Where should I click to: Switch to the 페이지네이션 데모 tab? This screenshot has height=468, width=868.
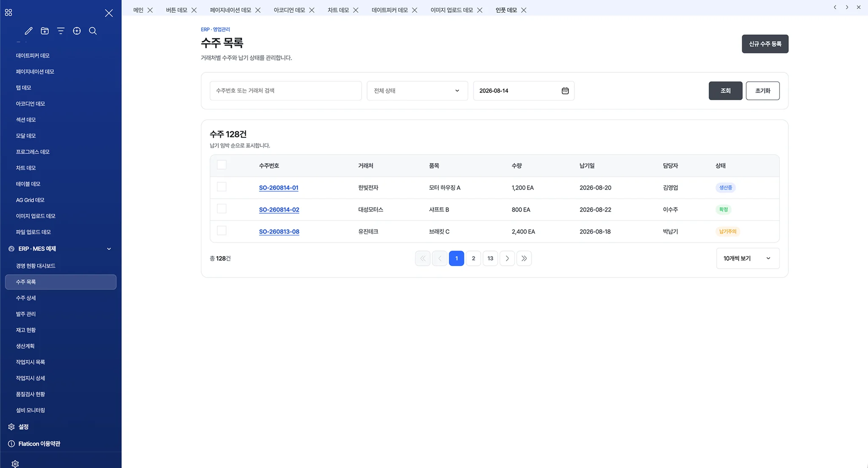tap(231, 10)
